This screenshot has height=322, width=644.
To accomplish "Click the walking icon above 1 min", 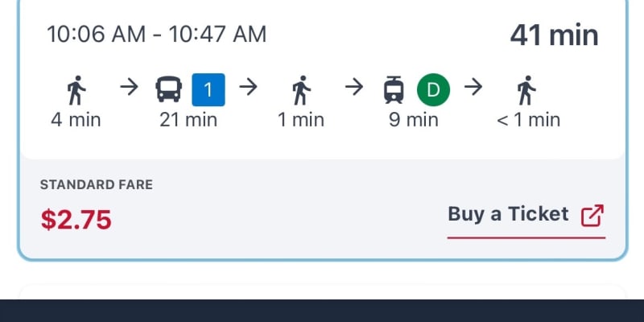I will click(x=300, y=90).
